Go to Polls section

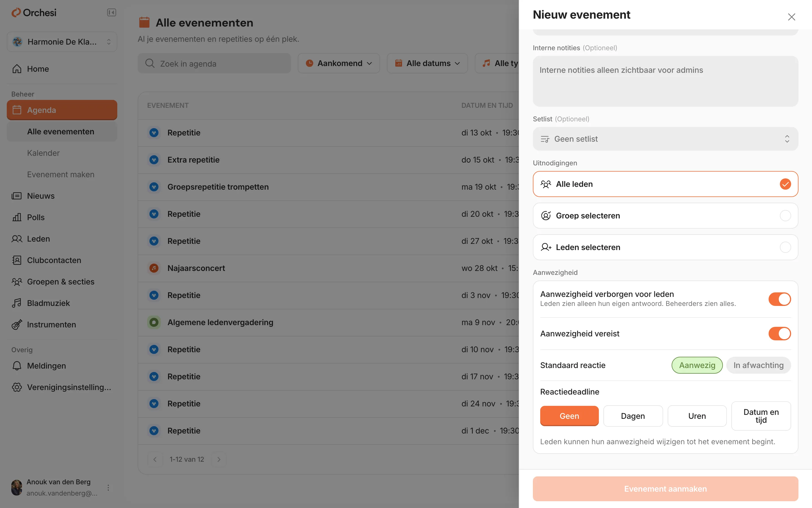pos(62,217)
